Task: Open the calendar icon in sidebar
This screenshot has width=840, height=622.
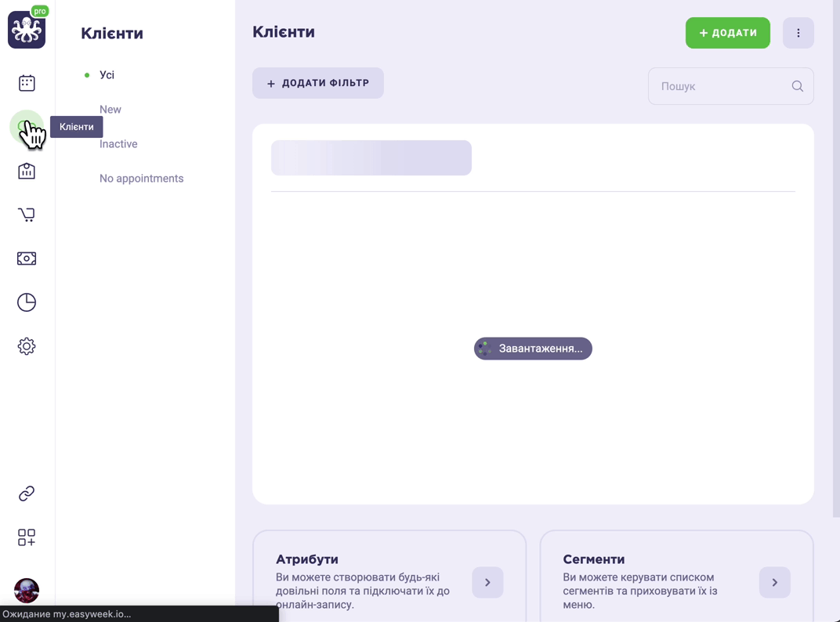Action: pos(27,83)
